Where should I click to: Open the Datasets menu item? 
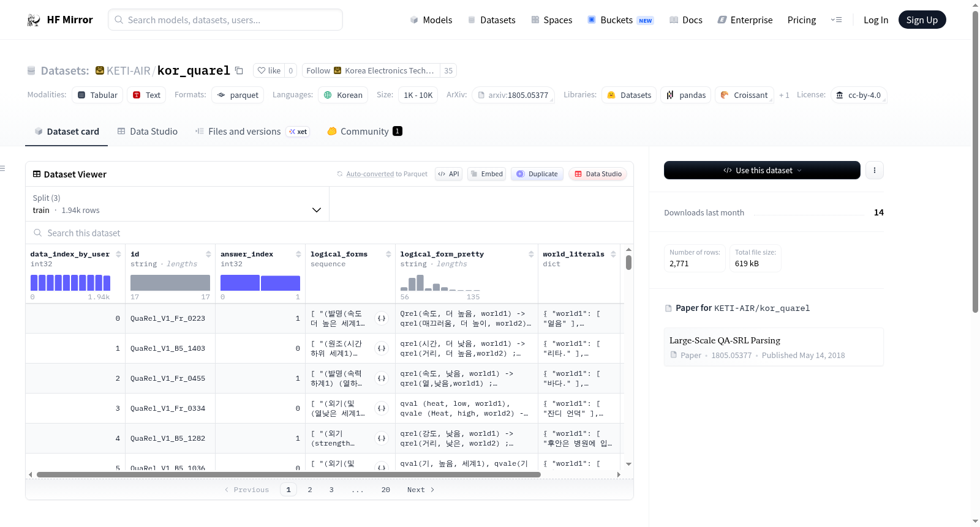[491, 20]
